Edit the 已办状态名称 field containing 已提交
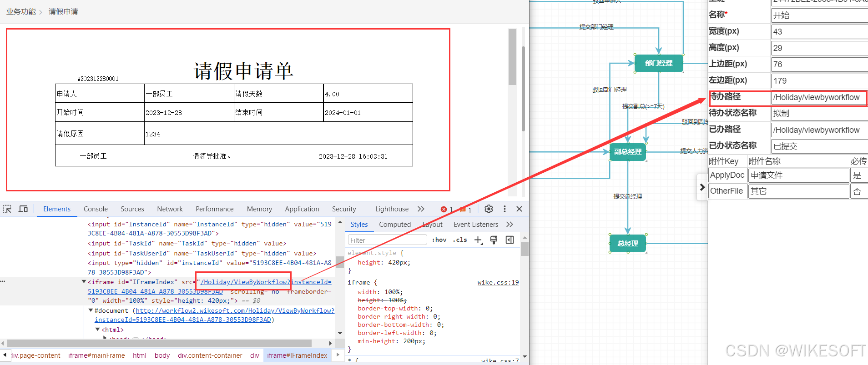The width and height of the screenshot is (868, 365). [819, 146]
